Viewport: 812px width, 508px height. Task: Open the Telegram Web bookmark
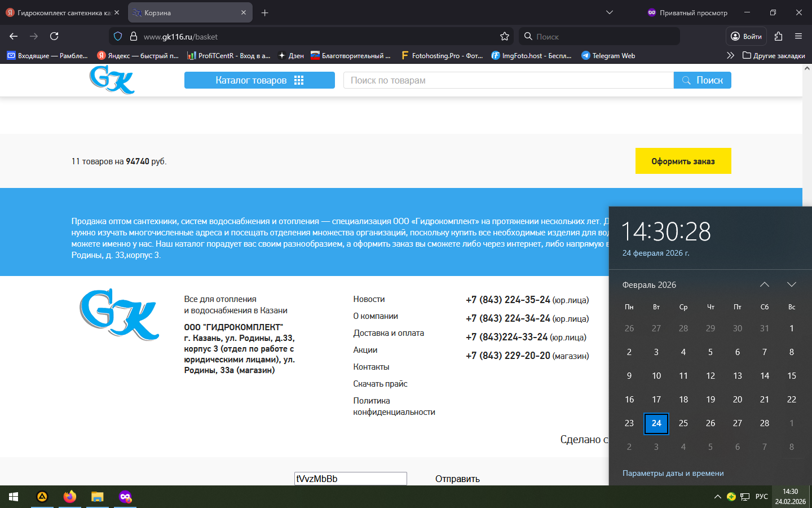click(x=608, y=55)
